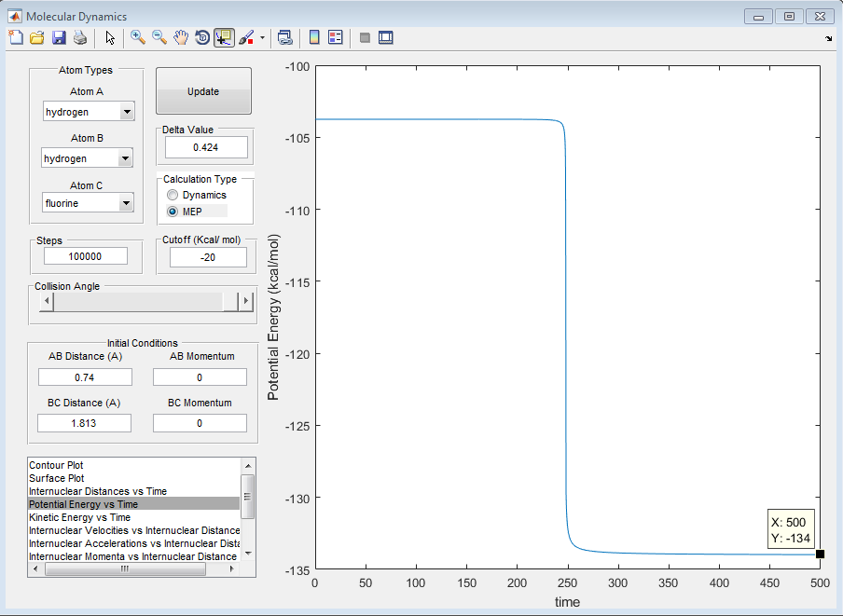The width and height of the screenshot is (843, 616).
Task: Open a file with the folder icon
Action: click(37, 37)
